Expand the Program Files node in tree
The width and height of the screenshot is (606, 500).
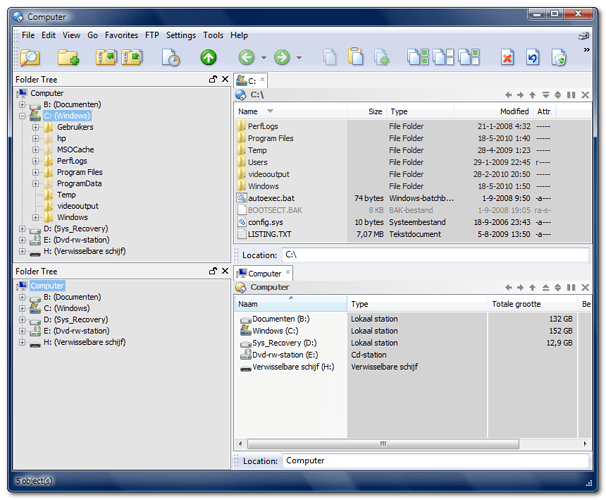click(36, 172)
